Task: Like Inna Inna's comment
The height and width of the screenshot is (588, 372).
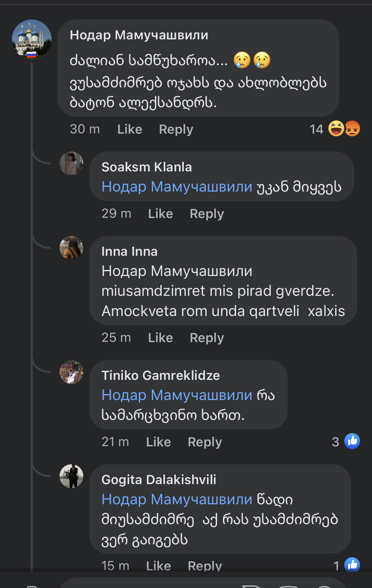Action: (x=160, y=337)
